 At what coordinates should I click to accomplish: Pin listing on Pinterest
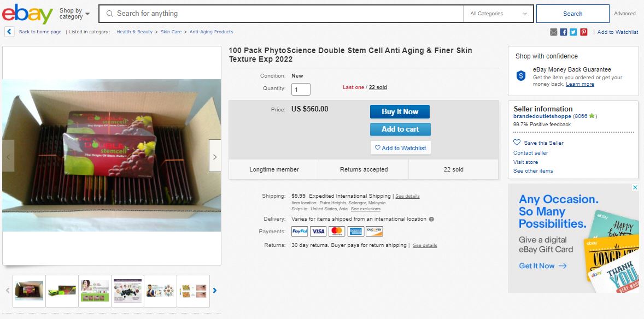[x=584, y=32]
